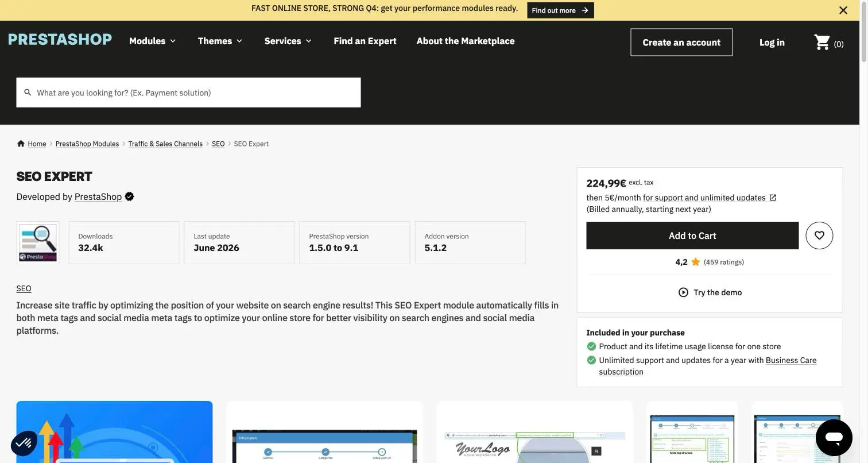Click the Last update June 2026 box

[239, 242]
